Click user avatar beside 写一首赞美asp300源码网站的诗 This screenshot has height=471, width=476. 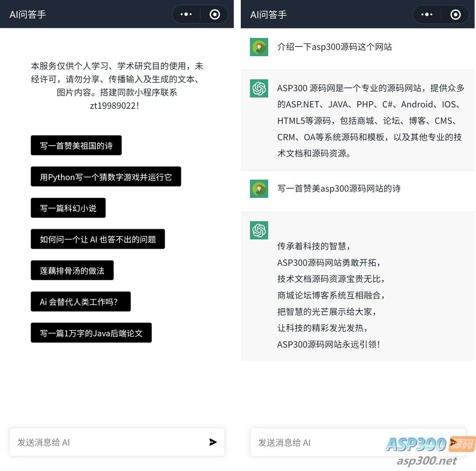tap(259, 189)
